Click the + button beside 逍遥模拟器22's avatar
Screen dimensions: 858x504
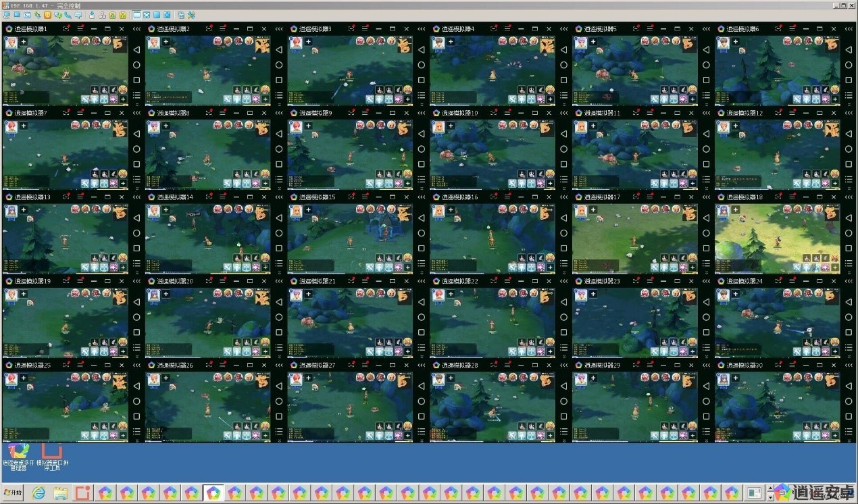(x=451, y=294)
